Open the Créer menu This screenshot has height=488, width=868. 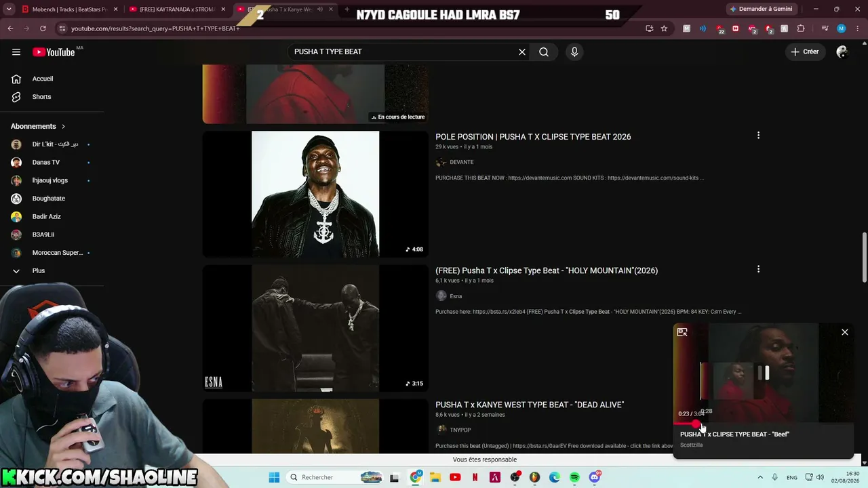pos(805,52)
